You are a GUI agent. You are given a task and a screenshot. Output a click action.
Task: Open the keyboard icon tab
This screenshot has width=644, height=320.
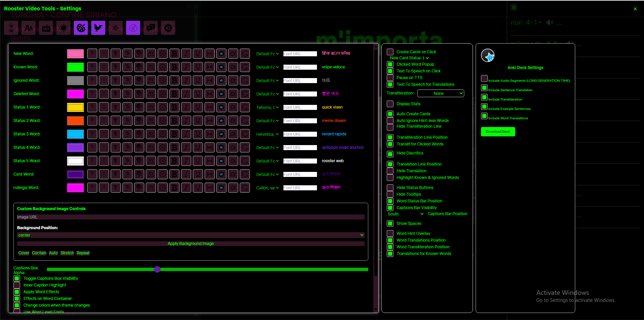(46, 28)
